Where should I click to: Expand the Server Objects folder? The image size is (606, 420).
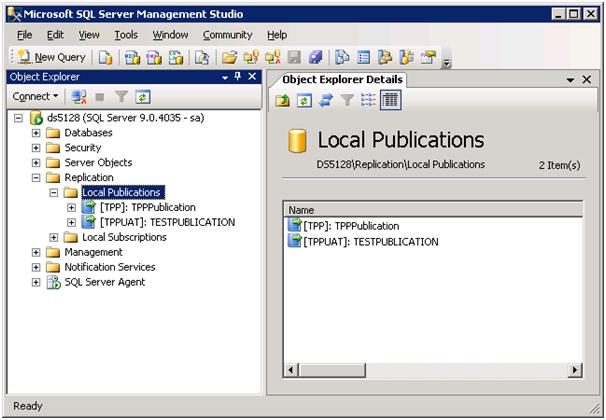pyautogui.click(x=36, y=163)
